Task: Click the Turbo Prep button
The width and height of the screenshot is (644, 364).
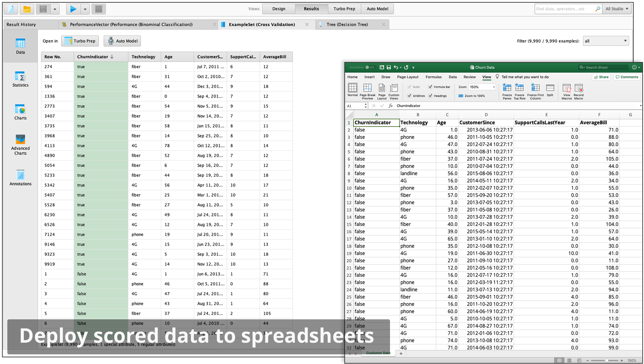Action: 80,41
